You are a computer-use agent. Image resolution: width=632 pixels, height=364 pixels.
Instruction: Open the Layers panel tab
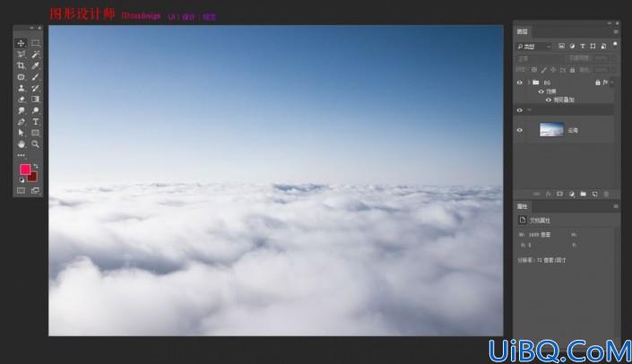click(523, 31)
